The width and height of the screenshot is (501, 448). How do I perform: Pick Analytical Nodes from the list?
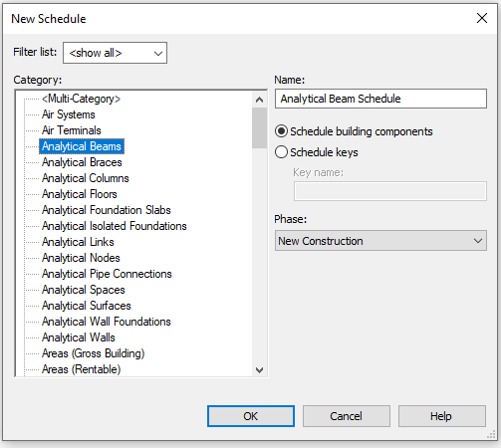(81, 258)
